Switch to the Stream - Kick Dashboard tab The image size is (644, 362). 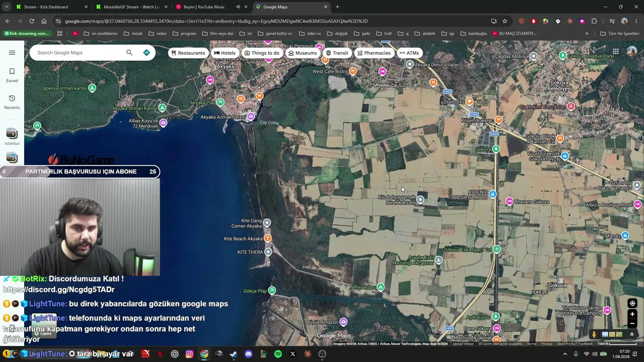(x=46, y=7)
